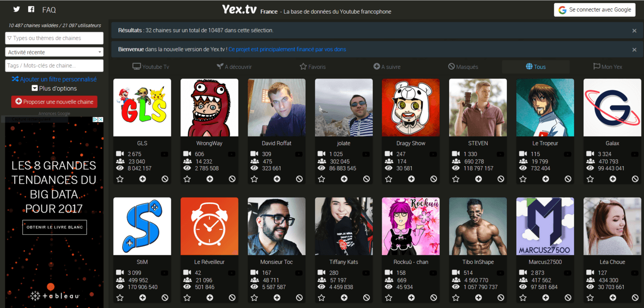
Task: Follow Tiffany Kats with plus icon
Action: (344, 298)
